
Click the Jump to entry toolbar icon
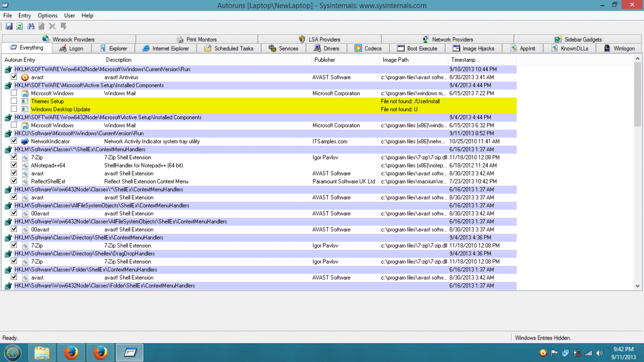(x=63, y=26)
